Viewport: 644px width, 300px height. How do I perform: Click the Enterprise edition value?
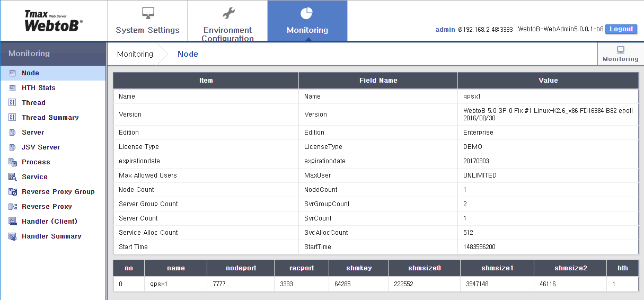tap(478, 133)
